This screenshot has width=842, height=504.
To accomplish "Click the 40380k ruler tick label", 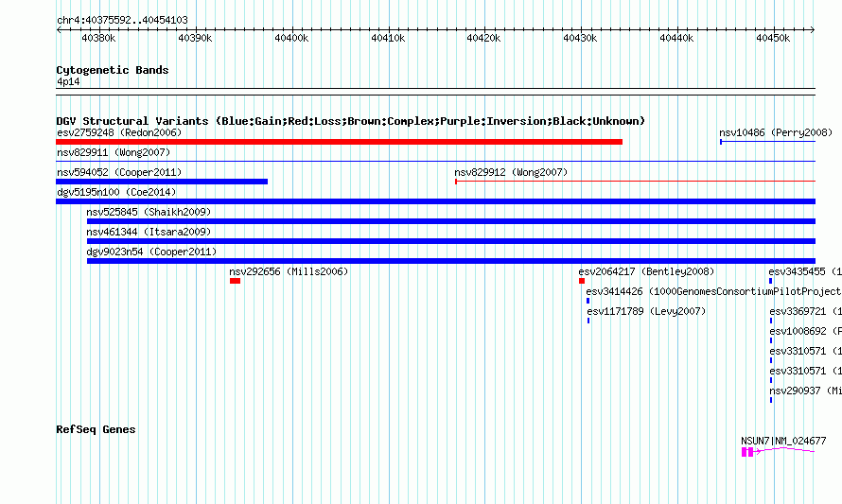I will pos(98,38).
